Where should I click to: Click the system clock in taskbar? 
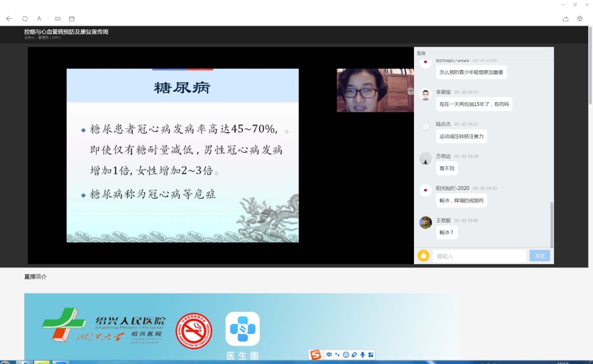click(563, 362)
